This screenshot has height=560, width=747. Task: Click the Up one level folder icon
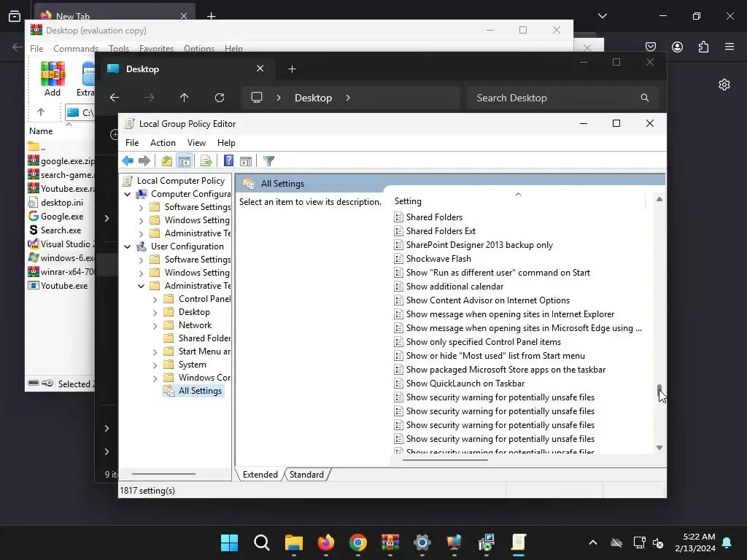[167, 161]
